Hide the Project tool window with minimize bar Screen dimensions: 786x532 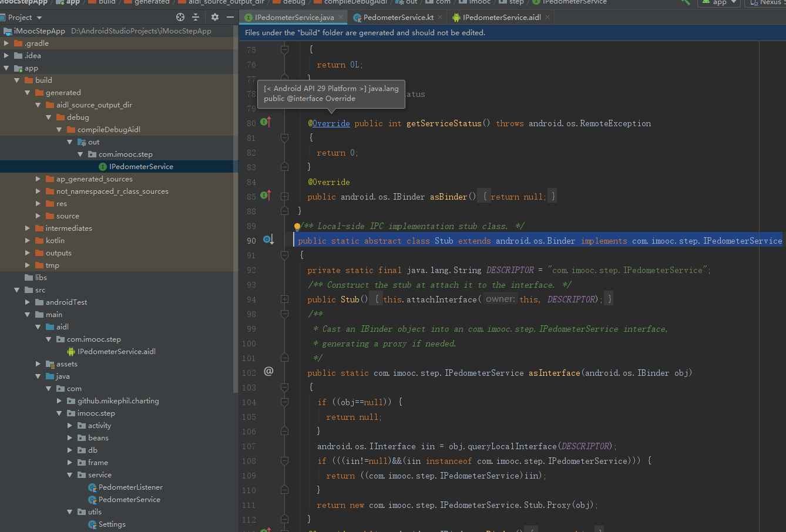[229, 17]
